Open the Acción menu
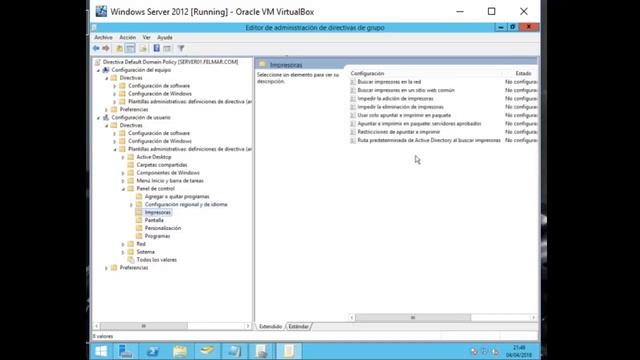This screenshot has width=640, height=360. [x=127, y=38]
